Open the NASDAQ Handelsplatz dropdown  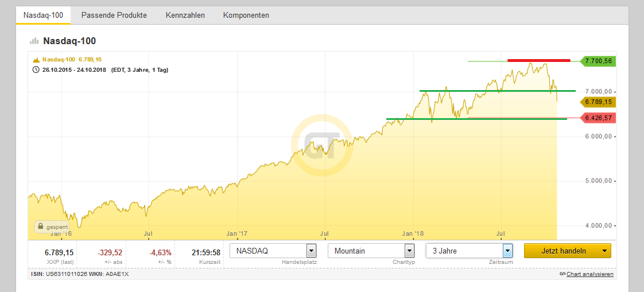coord(273,251)
